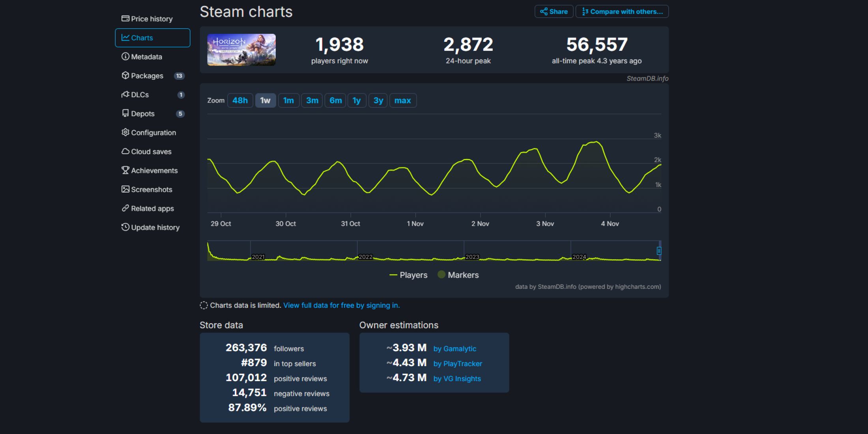
Task: Open Related apps in sidebar
Action: 152,208
